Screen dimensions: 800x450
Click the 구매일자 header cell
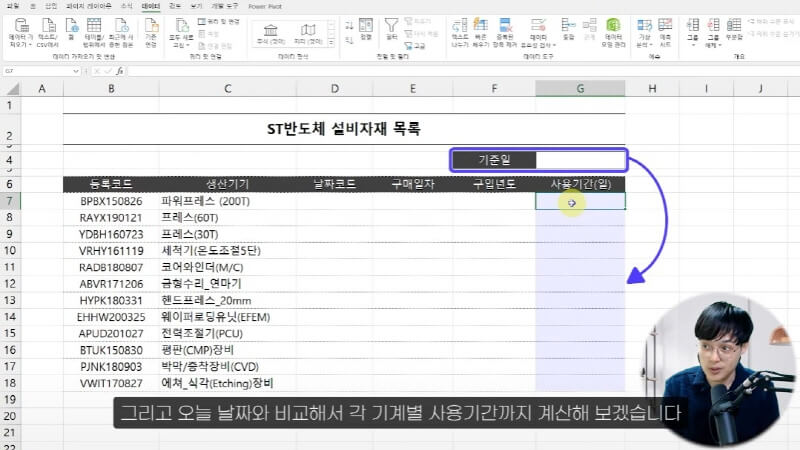(413, 184)
